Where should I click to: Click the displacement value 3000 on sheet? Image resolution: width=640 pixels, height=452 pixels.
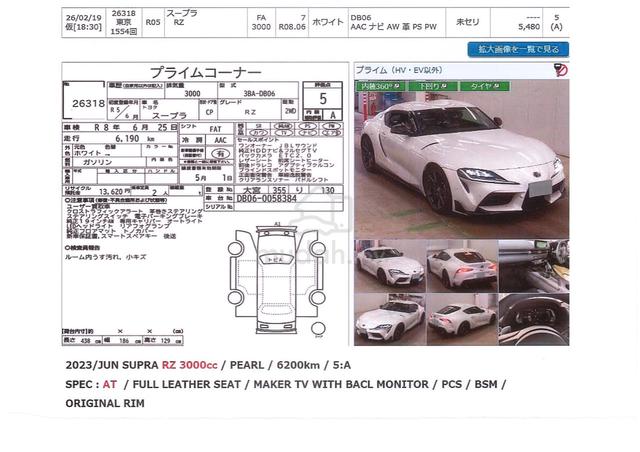click(x=192, y=94)
